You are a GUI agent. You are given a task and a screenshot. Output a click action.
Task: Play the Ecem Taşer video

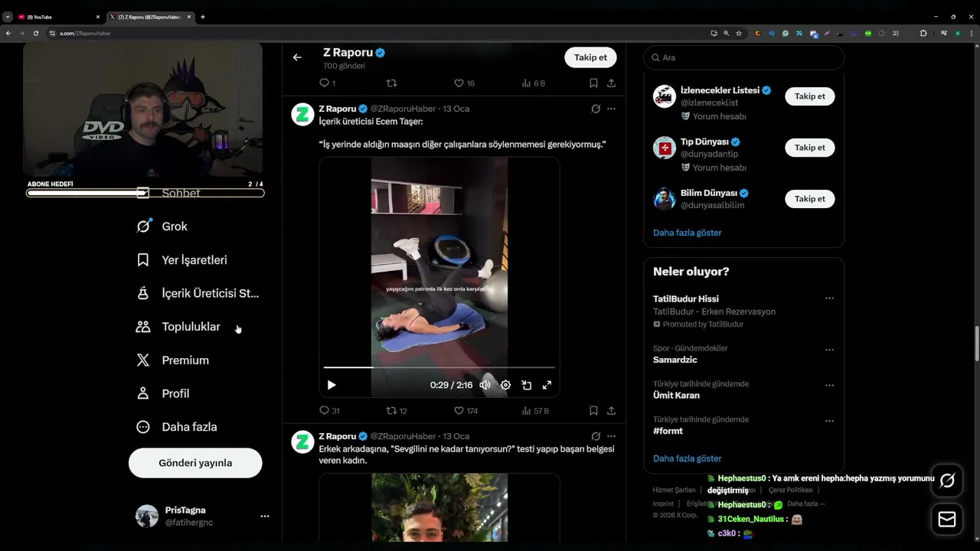coord(332,385)
